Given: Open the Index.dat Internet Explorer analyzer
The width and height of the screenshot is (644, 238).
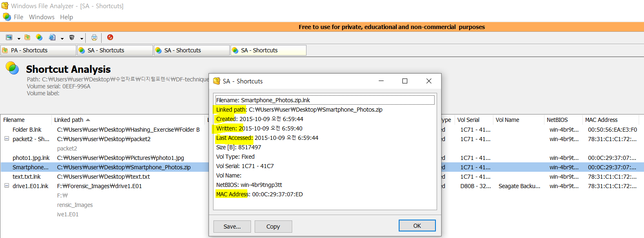Looking at the screenshot, I should pyautogui.click(x=52, y=37).
